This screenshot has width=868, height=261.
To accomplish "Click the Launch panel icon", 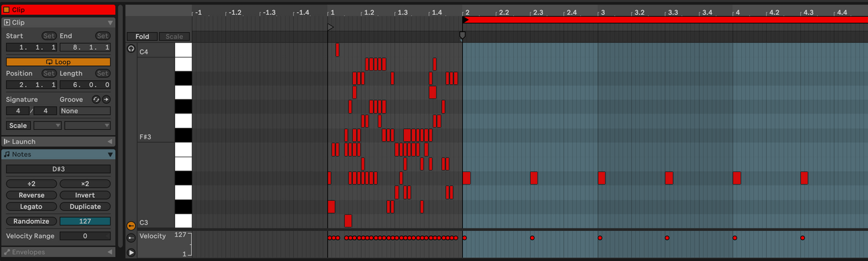I will [7, 142].
